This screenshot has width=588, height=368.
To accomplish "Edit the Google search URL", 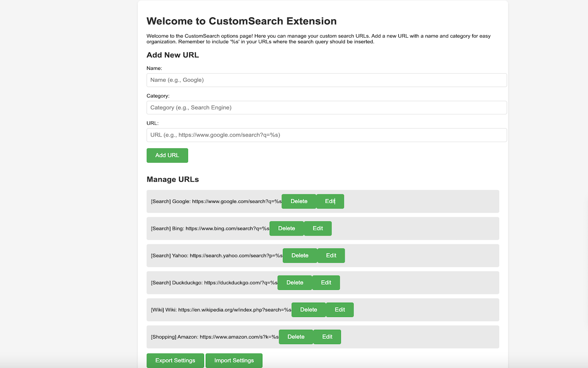I will coord(329,201).
